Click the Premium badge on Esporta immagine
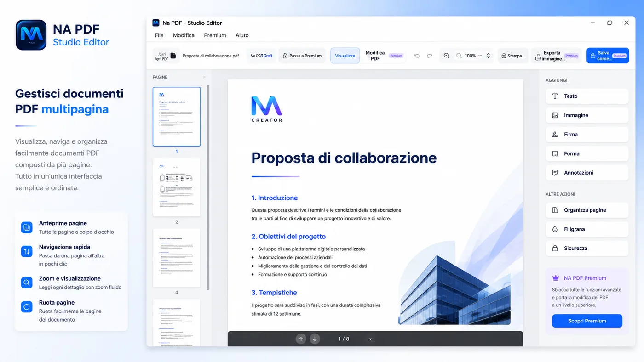 coord(571,56)
